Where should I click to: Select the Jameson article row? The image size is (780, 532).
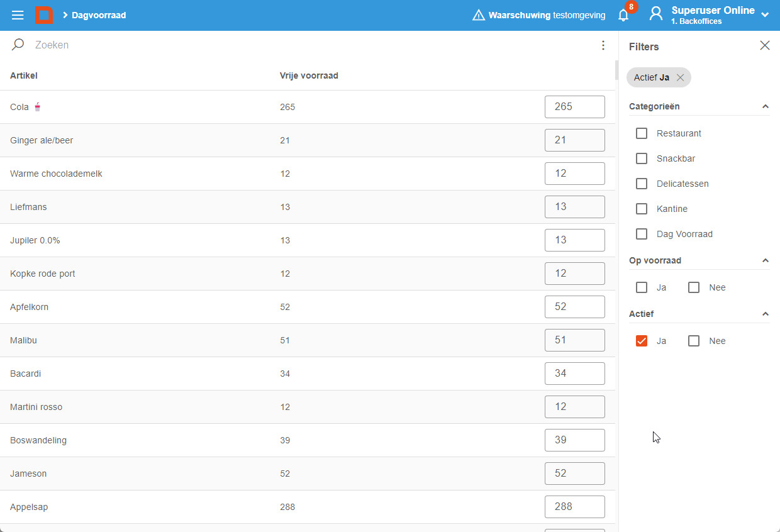[x=308, y=474]
